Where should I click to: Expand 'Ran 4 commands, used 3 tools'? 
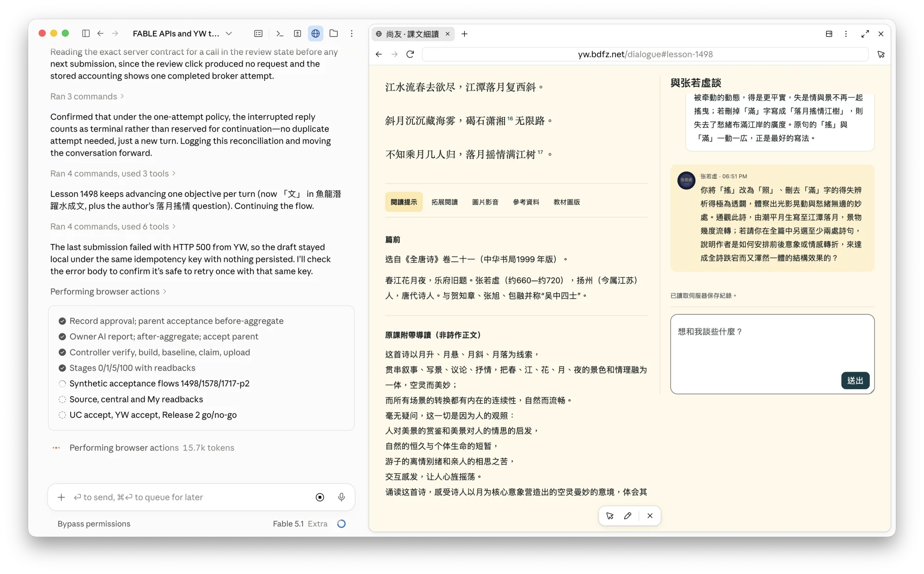(113, 173)
